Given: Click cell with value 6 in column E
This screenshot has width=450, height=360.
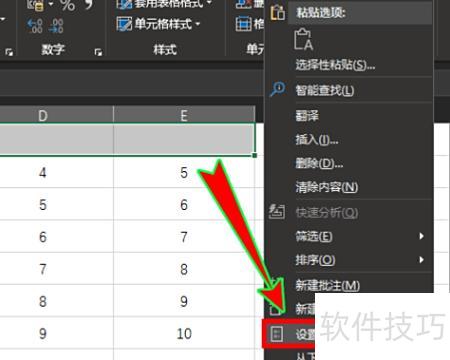Looking at the screenshot, I should pos(184,204).
